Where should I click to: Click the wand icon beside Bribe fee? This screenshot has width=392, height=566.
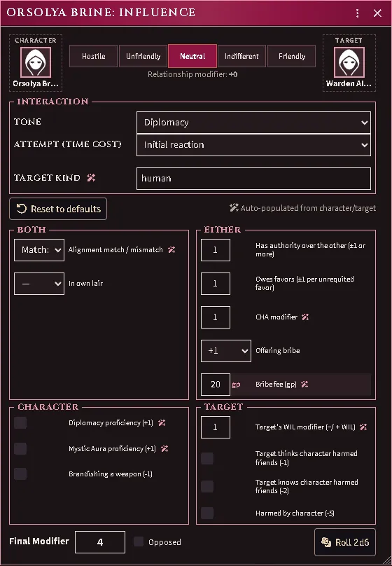304,384
